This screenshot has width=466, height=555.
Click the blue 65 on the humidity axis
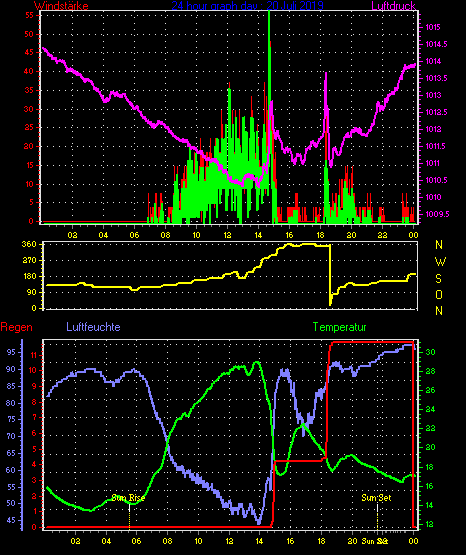pos(11,453)
